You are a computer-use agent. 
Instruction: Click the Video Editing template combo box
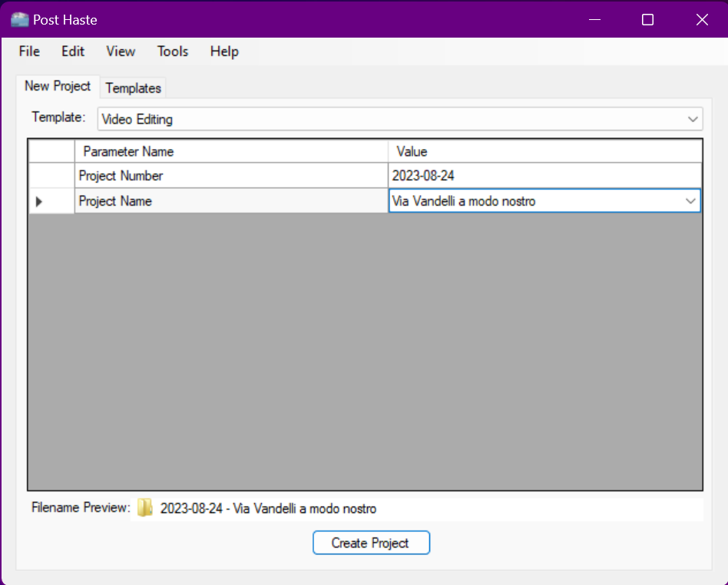point(400,119)
